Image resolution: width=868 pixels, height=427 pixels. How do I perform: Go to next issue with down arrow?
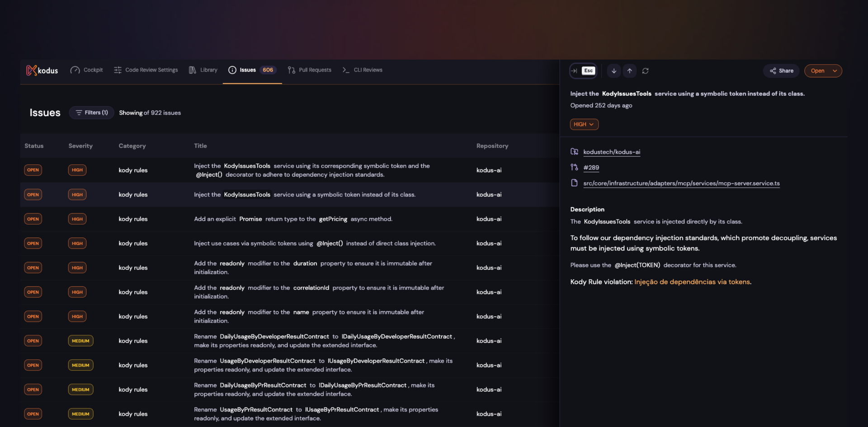coord(613,70)
